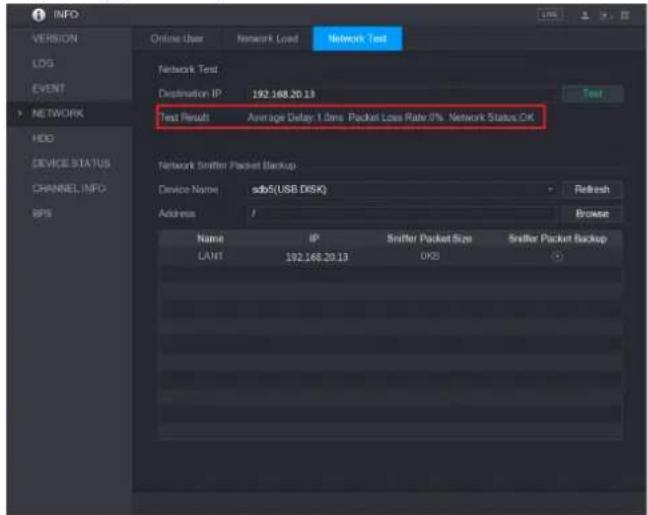Viewport: 648px width, 515px height.
Task: Start sniffer packet backup for LAN1
Action: coord(557,257)
